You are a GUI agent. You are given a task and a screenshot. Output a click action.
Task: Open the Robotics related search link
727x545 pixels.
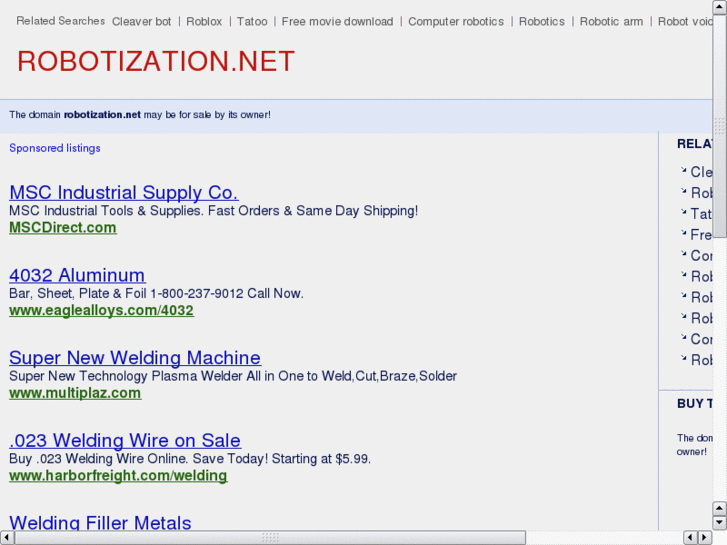click(x=542, y=22)
